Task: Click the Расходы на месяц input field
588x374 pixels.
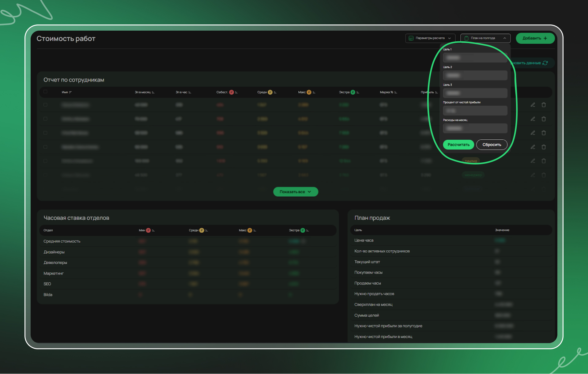Action: [x=475, y=128]
